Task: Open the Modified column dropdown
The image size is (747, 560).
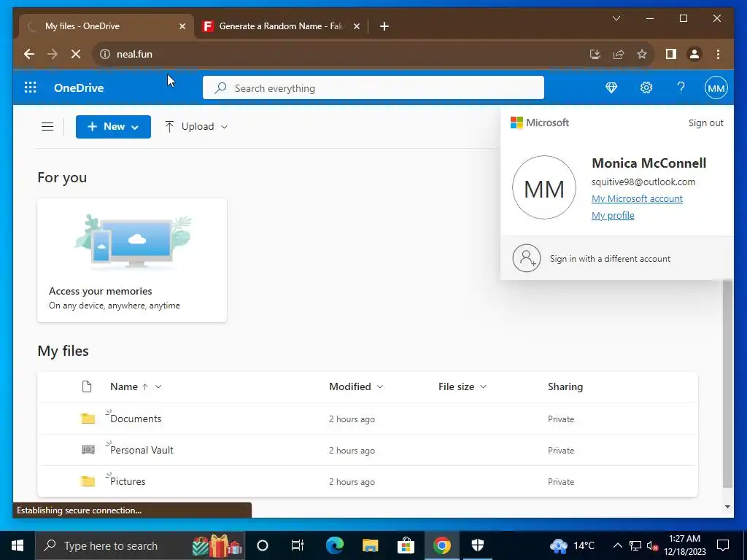Action: (380, 386)
